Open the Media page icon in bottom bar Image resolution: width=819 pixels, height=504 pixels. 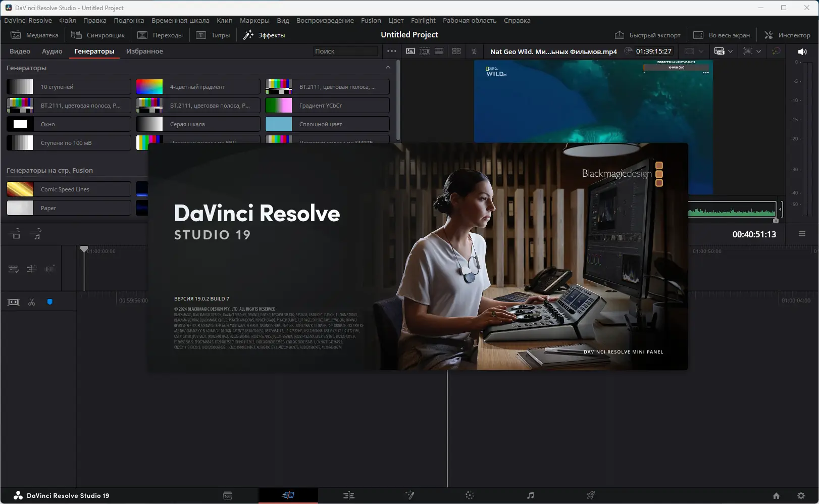click(228, 495)
